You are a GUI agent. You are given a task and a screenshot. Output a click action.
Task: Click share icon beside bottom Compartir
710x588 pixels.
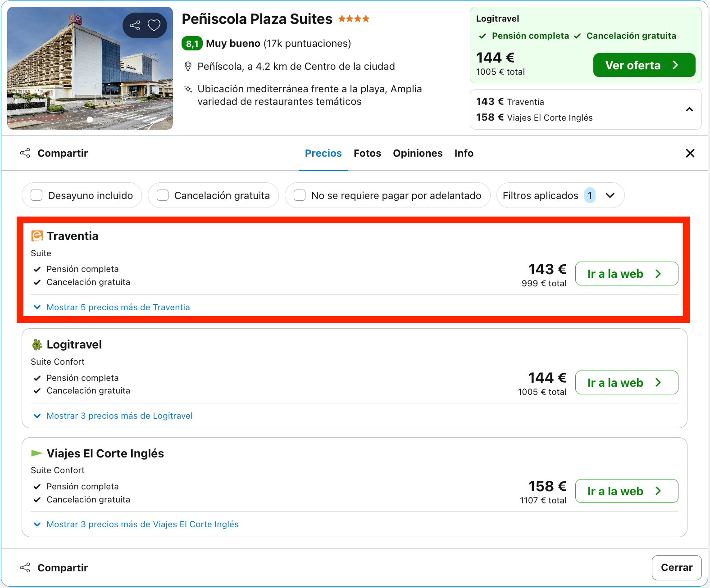pos(25,568)
